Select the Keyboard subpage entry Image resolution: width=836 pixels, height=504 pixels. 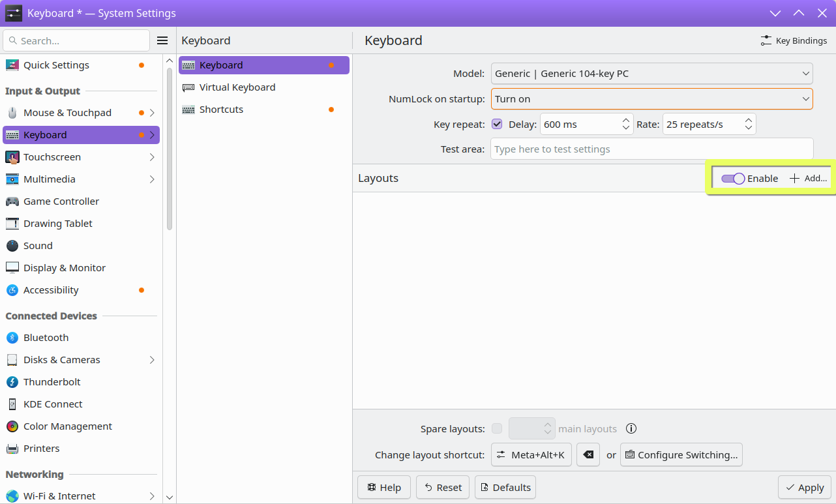[x=264, y=65]
